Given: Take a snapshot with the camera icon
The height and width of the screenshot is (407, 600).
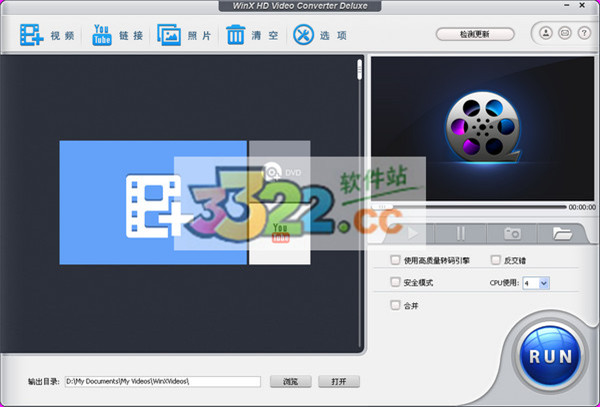Looking at the screenshot, I should tap(512, 233).
